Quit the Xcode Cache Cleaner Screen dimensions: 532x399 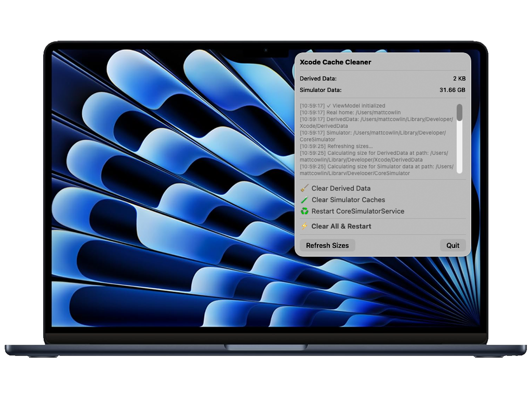(x=453, y=245)
